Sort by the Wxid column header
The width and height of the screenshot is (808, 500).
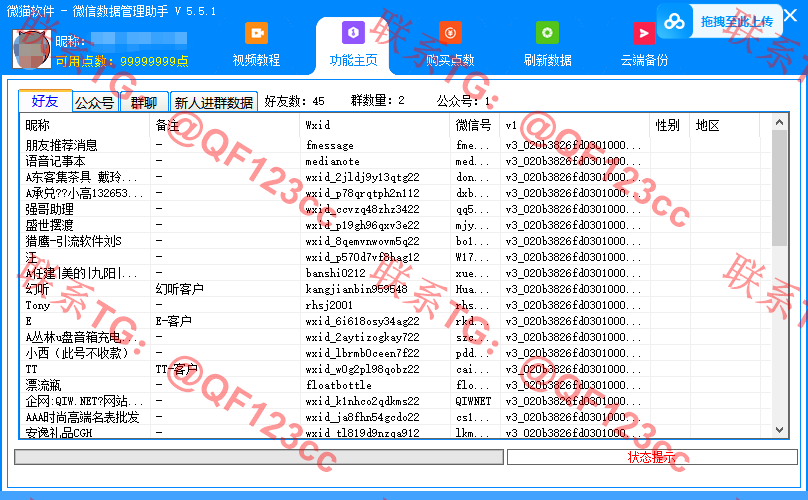tap(375, 125)
